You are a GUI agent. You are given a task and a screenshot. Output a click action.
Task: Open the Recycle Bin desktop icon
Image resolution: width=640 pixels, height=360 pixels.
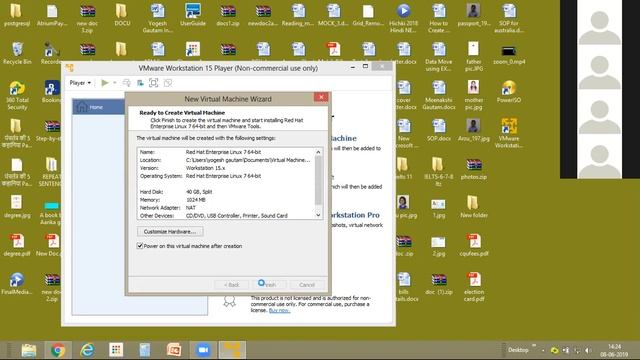click(17, 53)
